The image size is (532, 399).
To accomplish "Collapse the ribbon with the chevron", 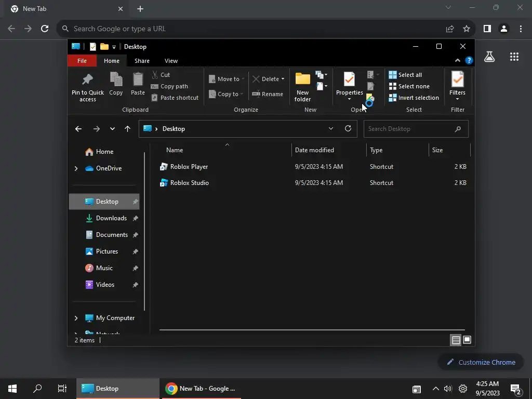I will pyautogui.click(x=457, y=60).
